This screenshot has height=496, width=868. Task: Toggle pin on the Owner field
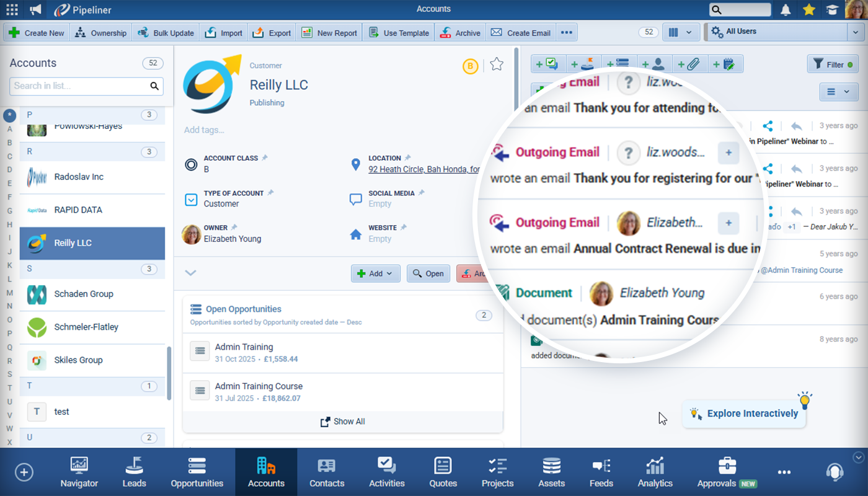tap(234, 228)
